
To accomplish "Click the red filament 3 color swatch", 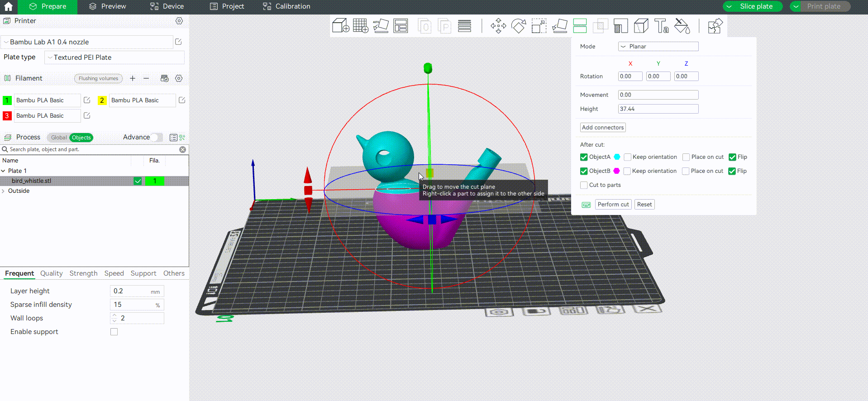I will click(7, 116).
